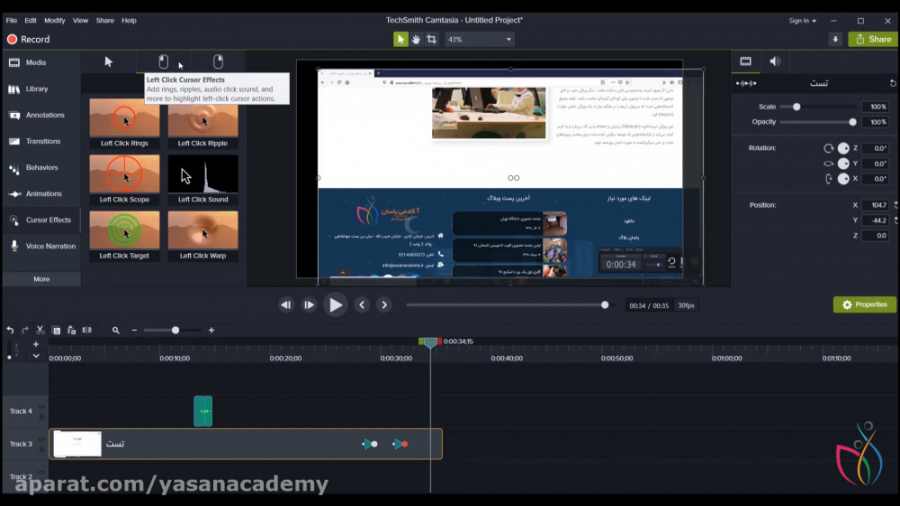Select the Pan hand tool
The width and height of the screenshot is (900, 506).
tap(416, 39)
